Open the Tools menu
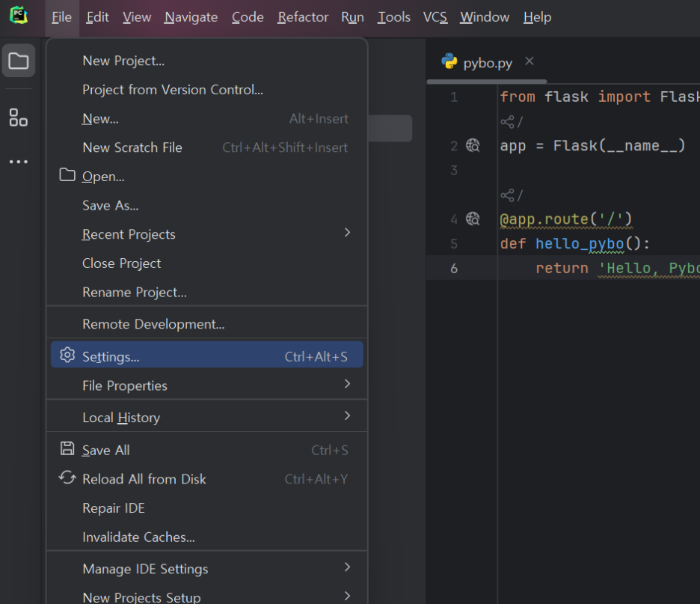The height and width of the screenshot is (604, 700). click(393, 17)
